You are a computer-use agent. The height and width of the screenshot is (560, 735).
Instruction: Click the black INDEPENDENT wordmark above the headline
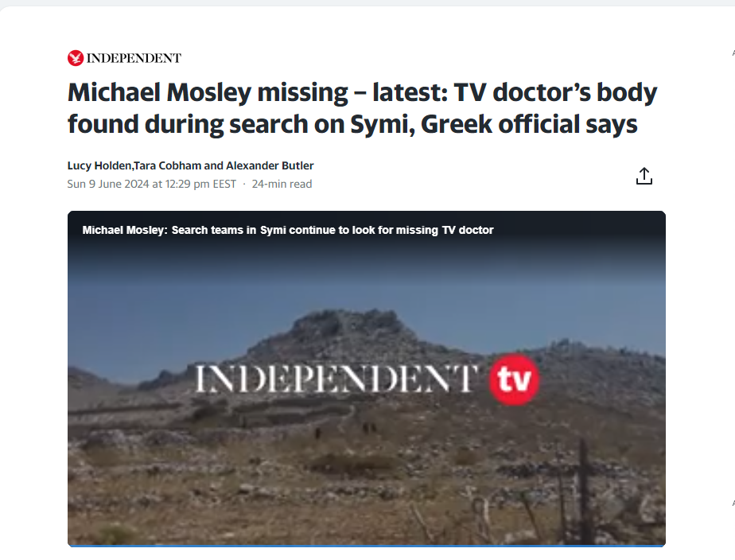134,58
